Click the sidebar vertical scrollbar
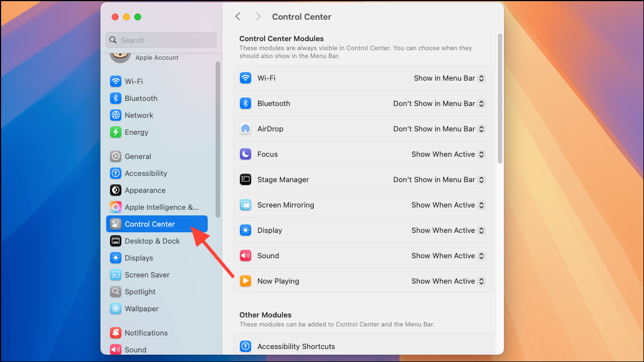Screen dimensions: 644x362 (x=218, y=139)
